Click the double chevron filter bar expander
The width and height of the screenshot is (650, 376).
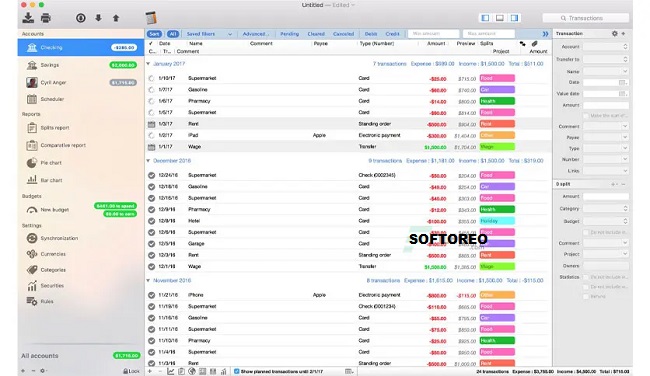tap(545, 34)
